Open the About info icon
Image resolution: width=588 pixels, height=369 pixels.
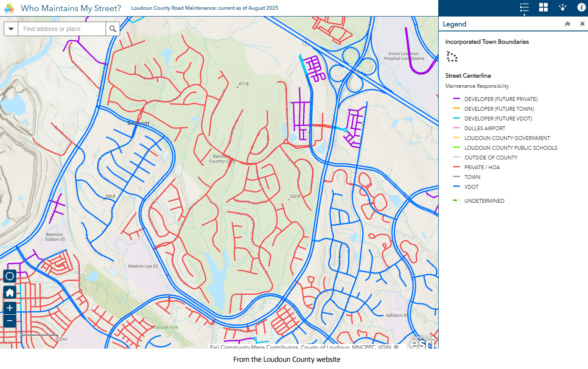pyautogui.click(x=581, y=8)
